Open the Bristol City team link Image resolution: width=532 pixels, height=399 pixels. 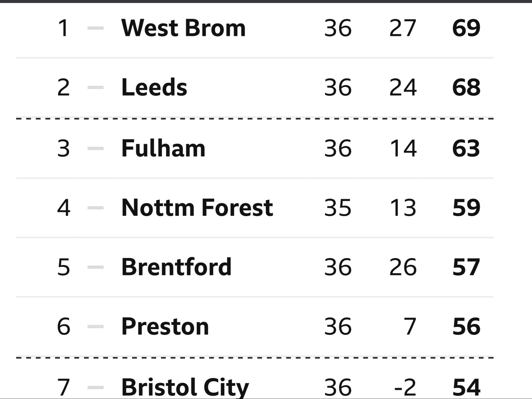click(185, 387)
